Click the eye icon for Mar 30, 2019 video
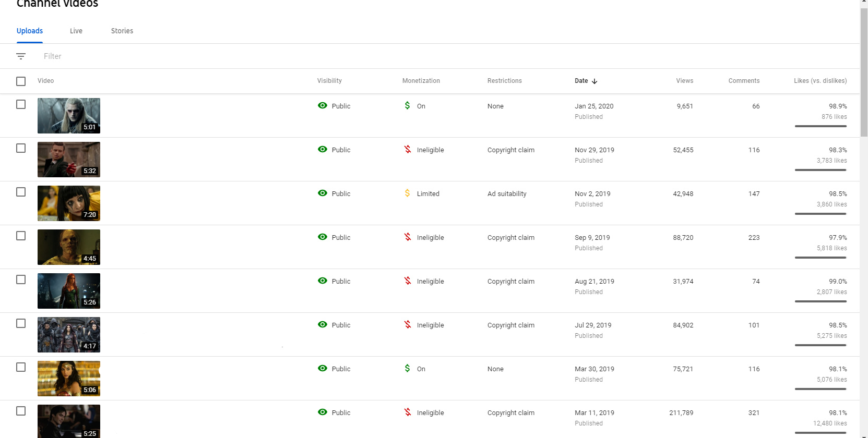This screenshot has height=438, width=868. coord(323,368)
